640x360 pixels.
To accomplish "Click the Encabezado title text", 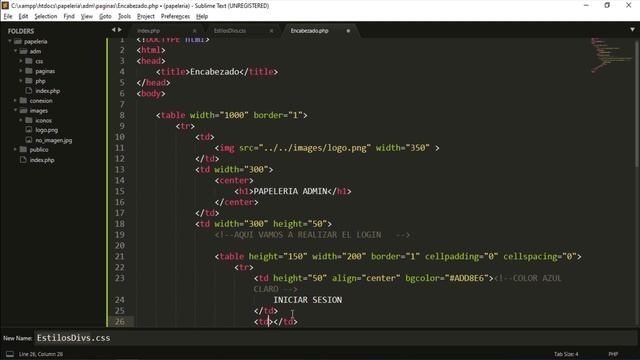I will coord(215,72).
